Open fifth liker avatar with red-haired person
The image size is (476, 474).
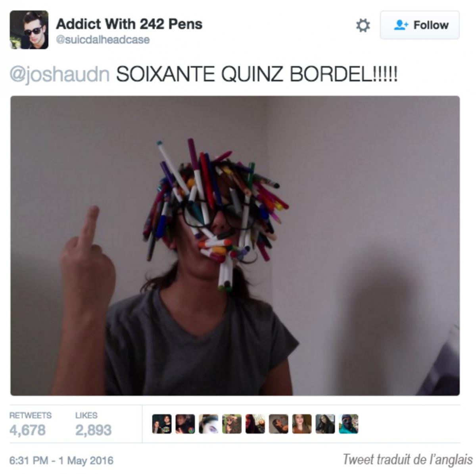tap(255, 424)
